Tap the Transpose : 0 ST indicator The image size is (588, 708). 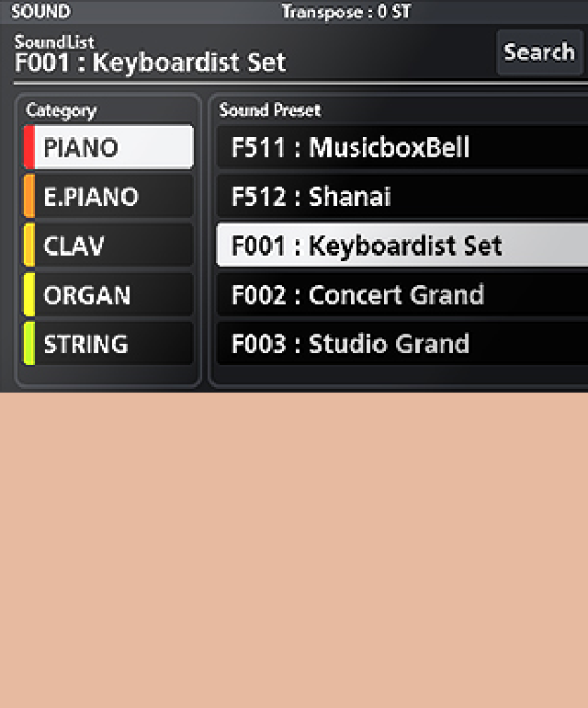tap(345, 12)
